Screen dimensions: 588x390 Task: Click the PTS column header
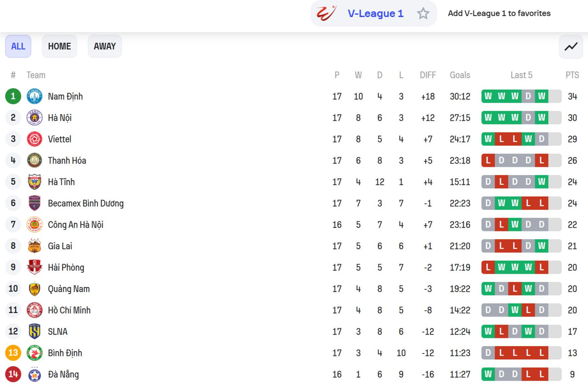click(572, 75)
